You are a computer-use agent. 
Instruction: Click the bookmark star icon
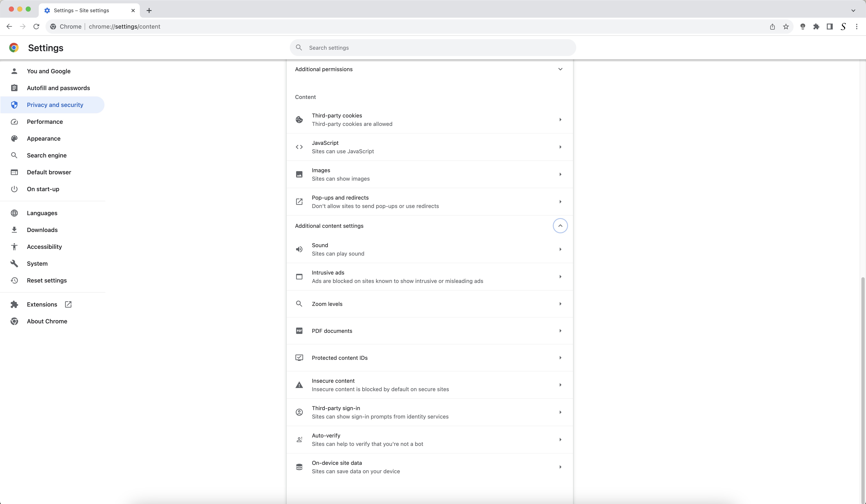tap(786, 27)
